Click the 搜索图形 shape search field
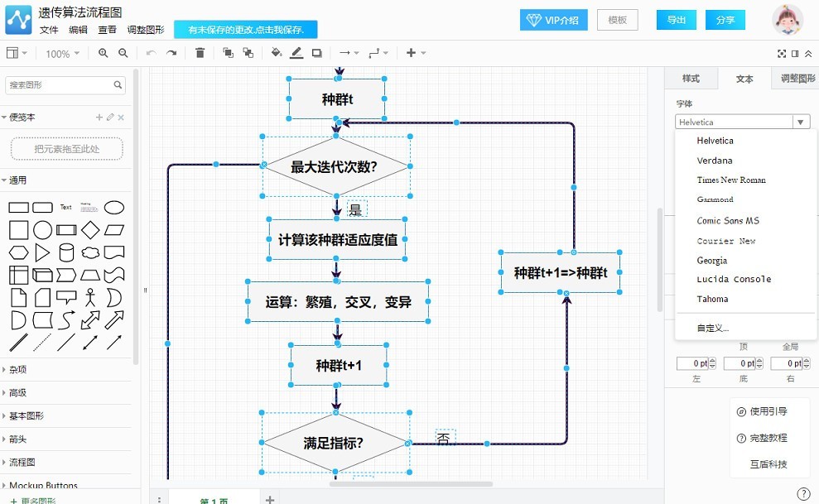The height and width of the screenshot is (504, 819). pos(60,84)
